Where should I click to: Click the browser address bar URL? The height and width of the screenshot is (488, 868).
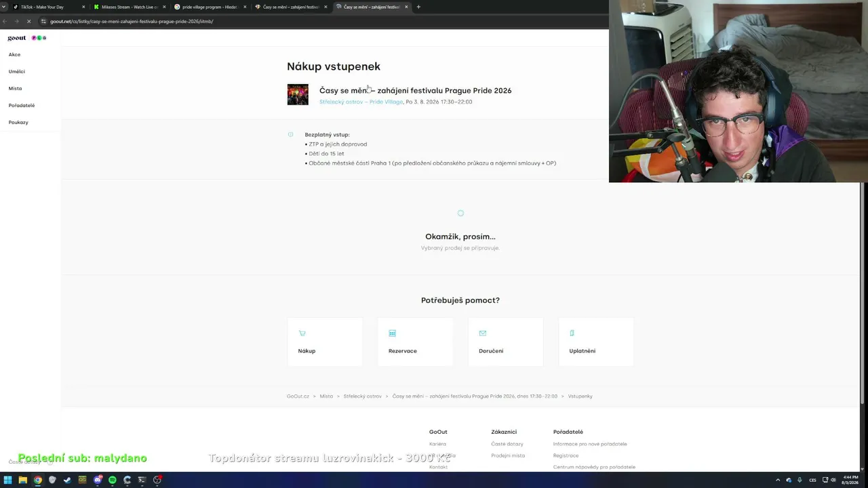pyautogui.click(x=132, y=21)
